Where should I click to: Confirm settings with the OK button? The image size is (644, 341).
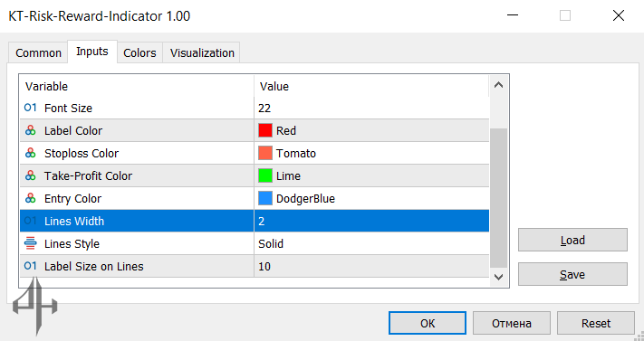click(428, 323)
